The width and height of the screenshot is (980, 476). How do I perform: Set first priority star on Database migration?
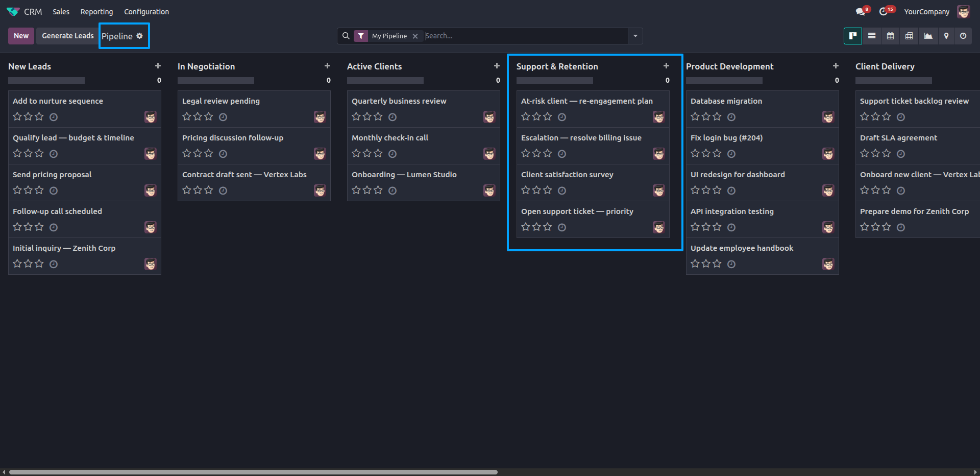(x=695, y=116)
